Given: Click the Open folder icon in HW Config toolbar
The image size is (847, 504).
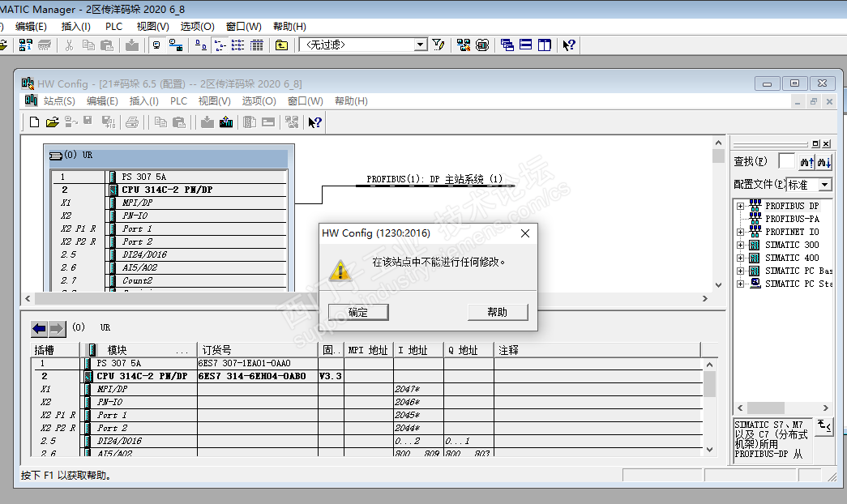Looking at the screenshot, I should 52,122.
